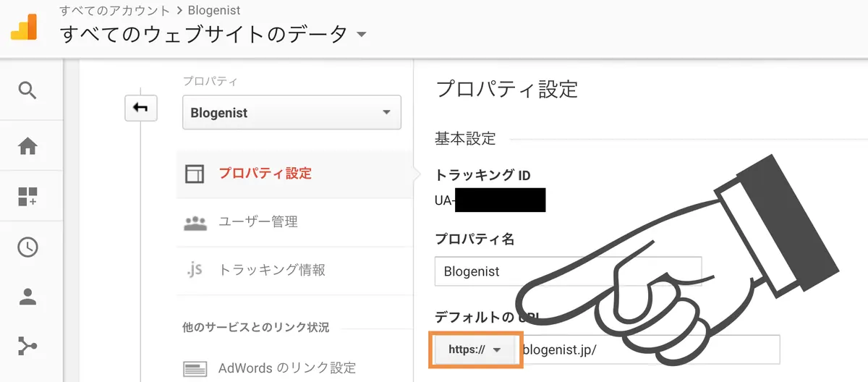The width and height of the screenshot is (868, 382).
Task: Go to Home via house icon
Action: point(27,147)
